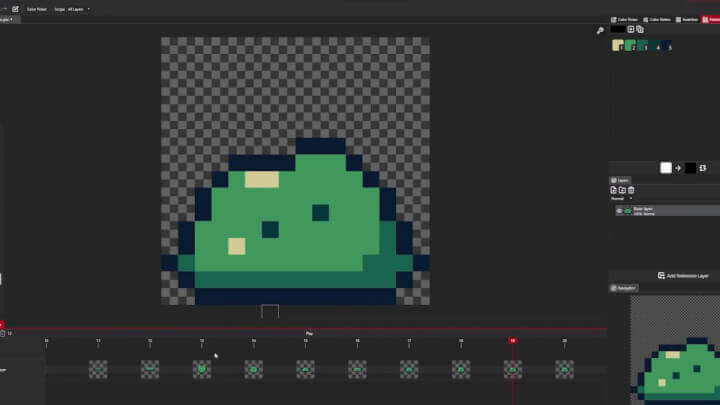Switch to the Color Sliders tab

click(657, 20)
